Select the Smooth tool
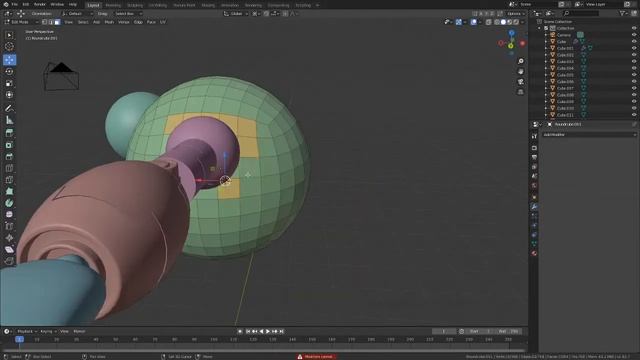 (x=9, y=214)
